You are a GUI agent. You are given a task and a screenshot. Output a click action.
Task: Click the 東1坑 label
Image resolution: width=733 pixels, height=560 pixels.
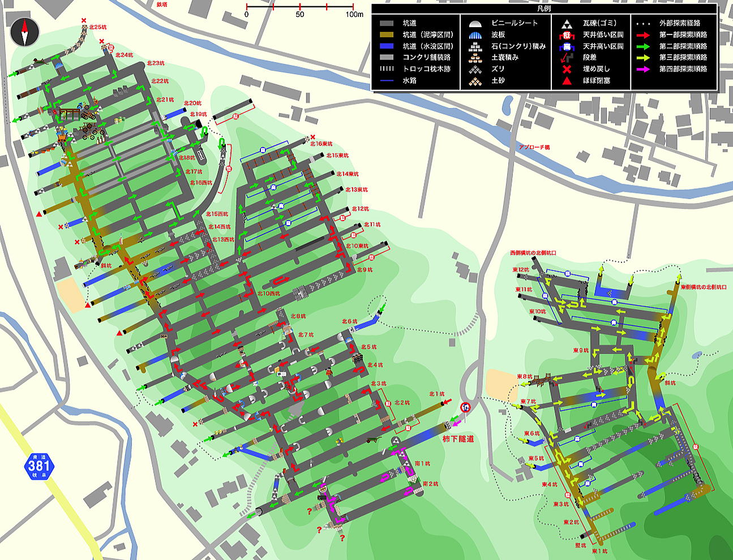(599, 551)
